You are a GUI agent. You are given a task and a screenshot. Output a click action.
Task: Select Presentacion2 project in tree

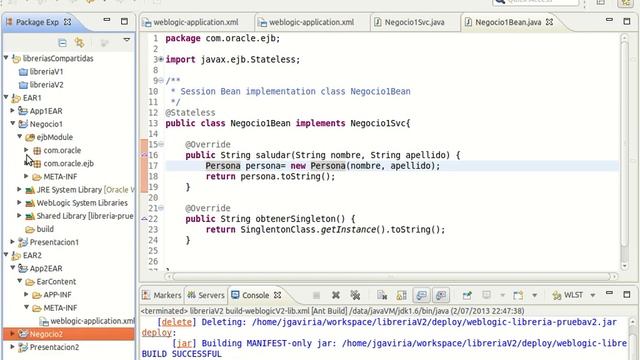pos(49,347)
